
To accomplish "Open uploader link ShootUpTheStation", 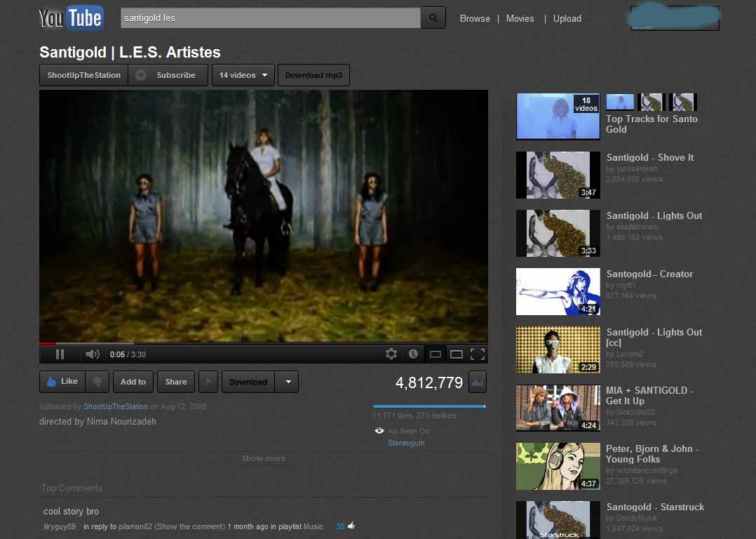I will [116, 406].
